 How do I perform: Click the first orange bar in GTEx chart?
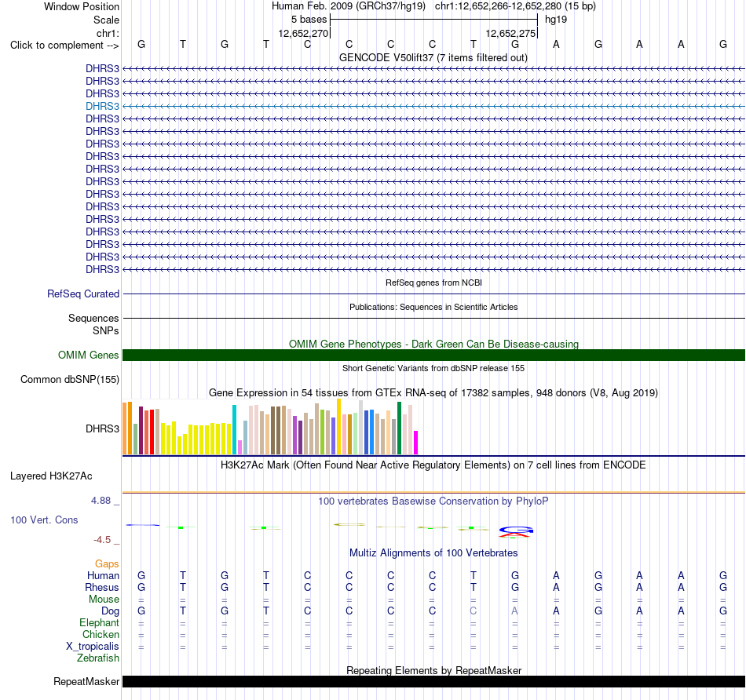125,428
